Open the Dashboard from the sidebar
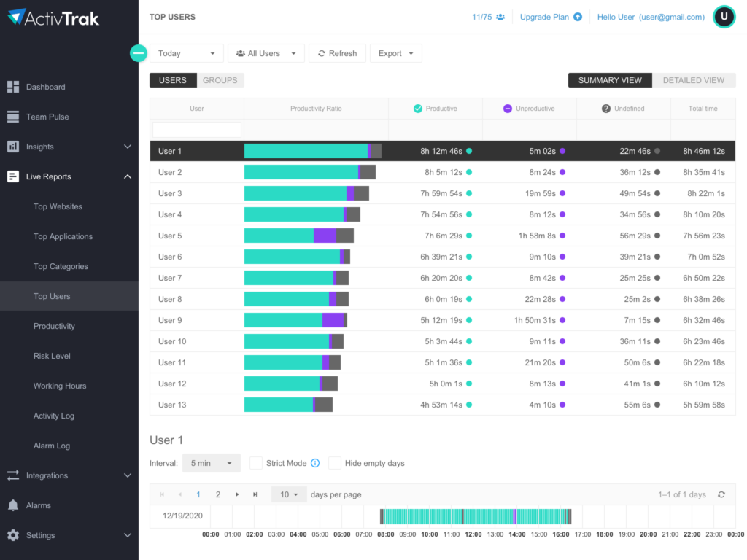This screenshot has width=747, height=560. [44, 86]
